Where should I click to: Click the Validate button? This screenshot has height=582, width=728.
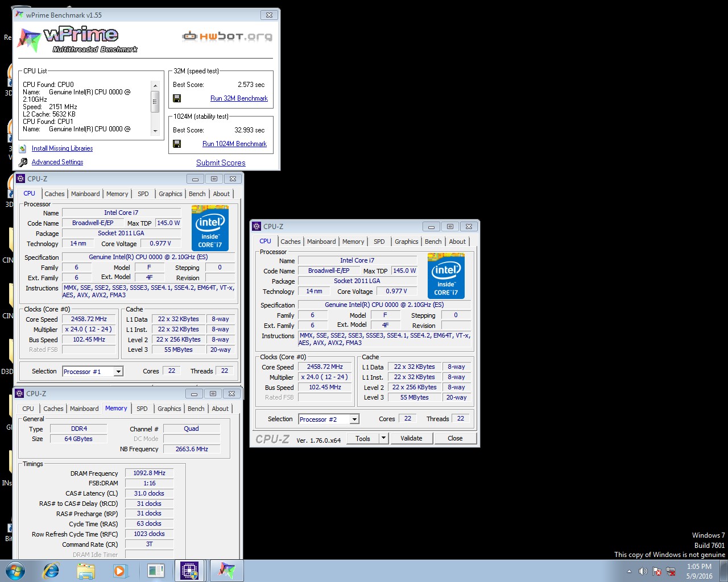(411, 438)
